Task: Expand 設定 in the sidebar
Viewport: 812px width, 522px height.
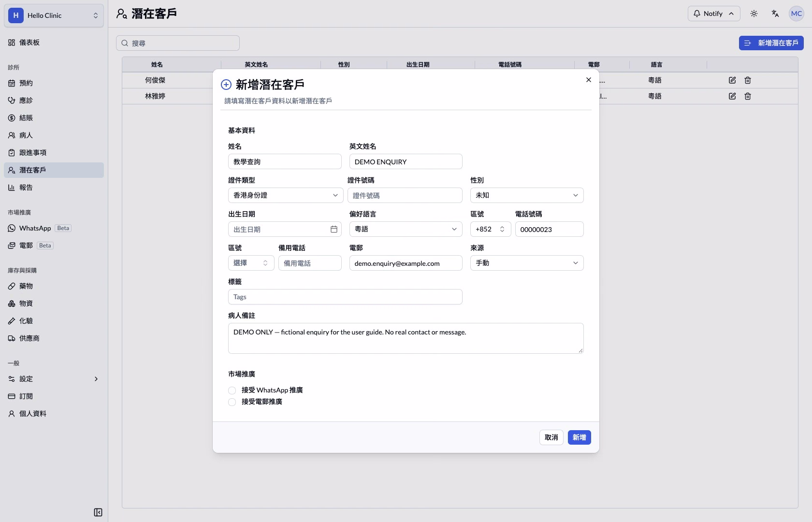Action: pos(54,379)
